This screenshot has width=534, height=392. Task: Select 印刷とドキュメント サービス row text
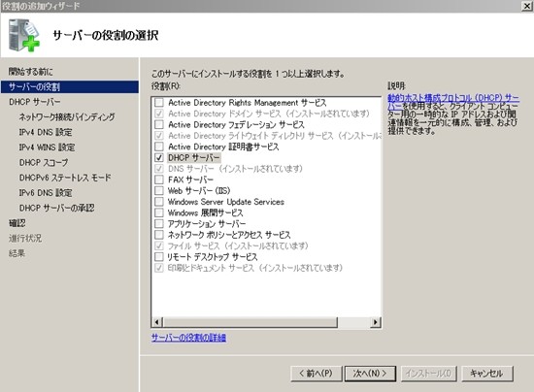pyautogui.click(x=255, y=268)
